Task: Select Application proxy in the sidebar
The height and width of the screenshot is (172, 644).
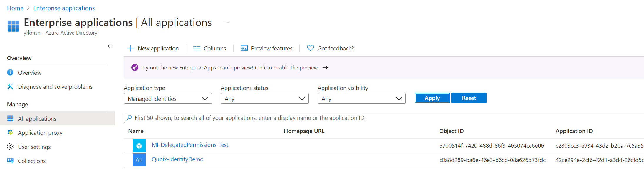Action: click(40, 133)
